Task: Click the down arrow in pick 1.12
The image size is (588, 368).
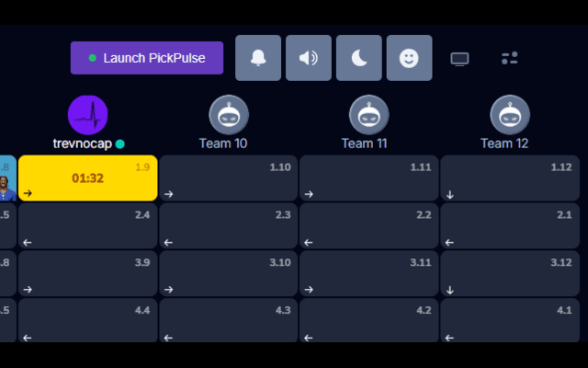Action: tap(450, 194)
